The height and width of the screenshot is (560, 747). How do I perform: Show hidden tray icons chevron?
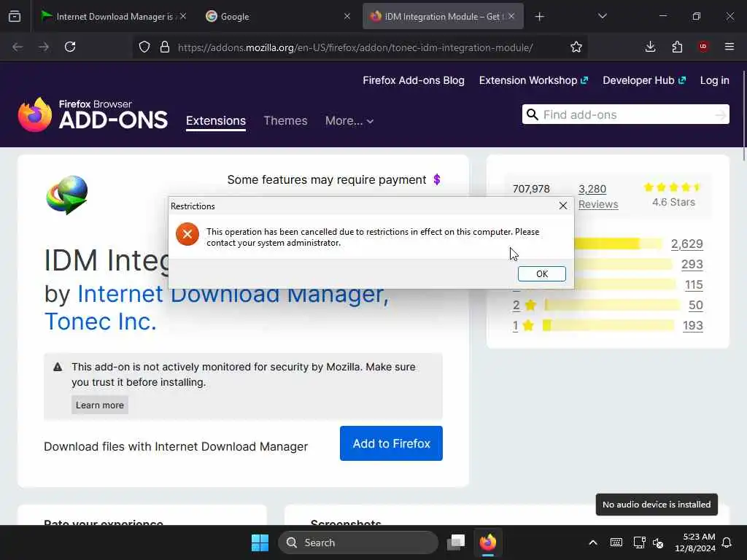pyautogui.click(x=592, y=542)
